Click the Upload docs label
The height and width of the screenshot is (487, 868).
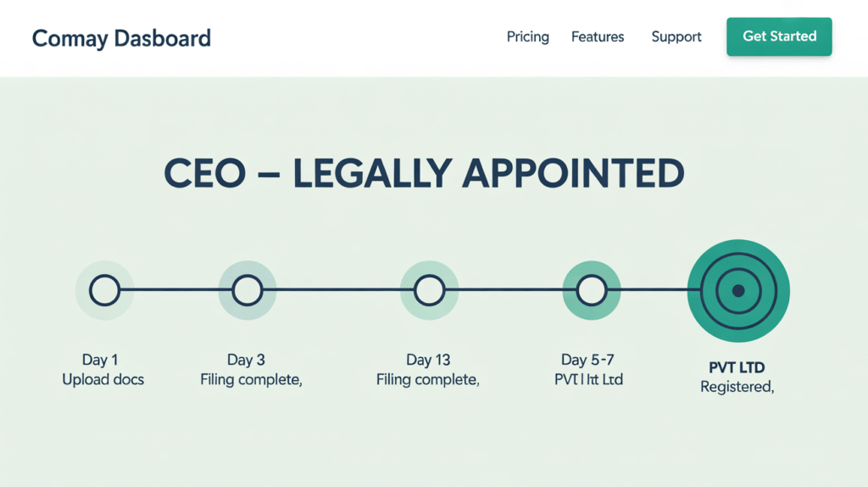(103, 379)
